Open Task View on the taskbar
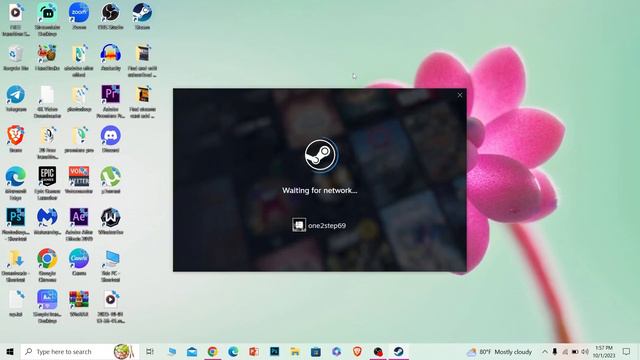Screen dimensions: 640x360 [150, 351]
